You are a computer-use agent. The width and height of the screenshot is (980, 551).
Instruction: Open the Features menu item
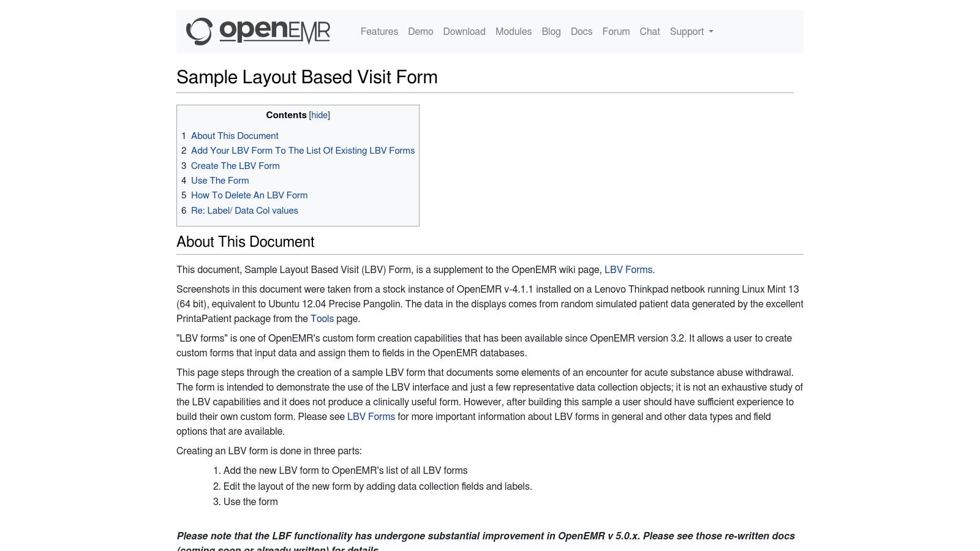pyautogui.click(x=379, y=31)
